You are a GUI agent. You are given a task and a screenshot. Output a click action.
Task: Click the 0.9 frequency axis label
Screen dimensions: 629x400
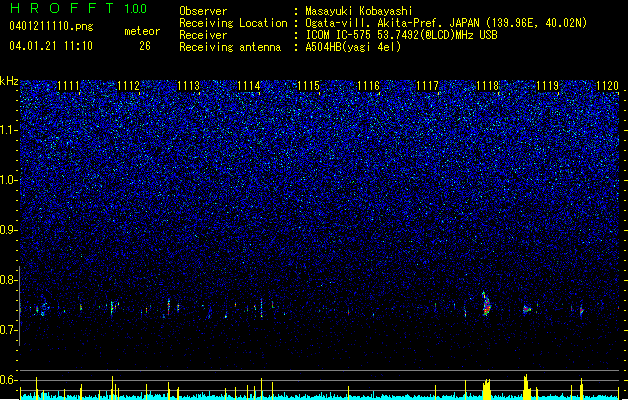click(x=8, y=230)
